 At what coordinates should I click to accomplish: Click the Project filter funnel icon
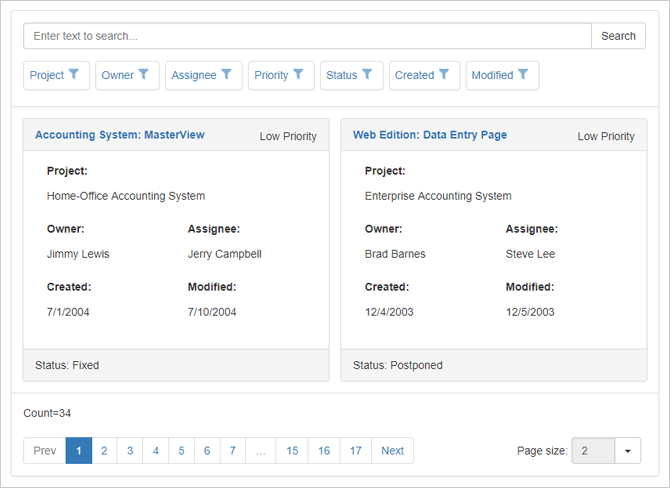click(x=74, y=75)
